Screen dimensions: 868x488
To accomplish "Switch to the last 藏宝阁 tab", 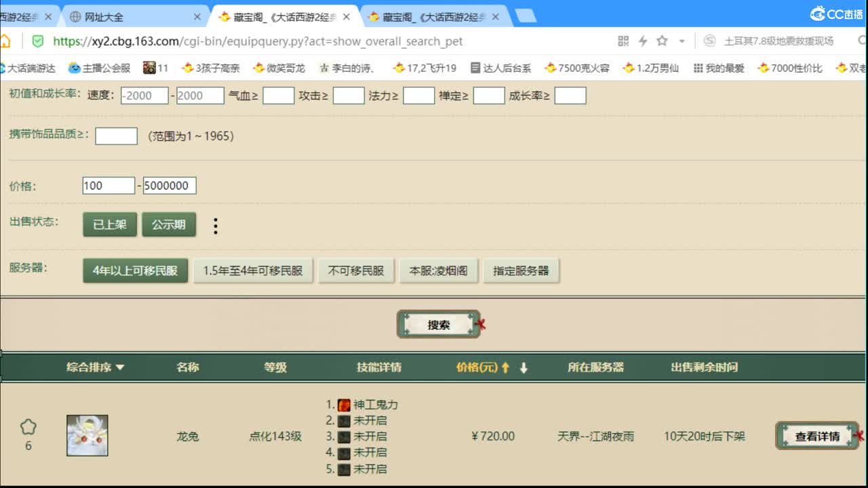I will (434, 17).
